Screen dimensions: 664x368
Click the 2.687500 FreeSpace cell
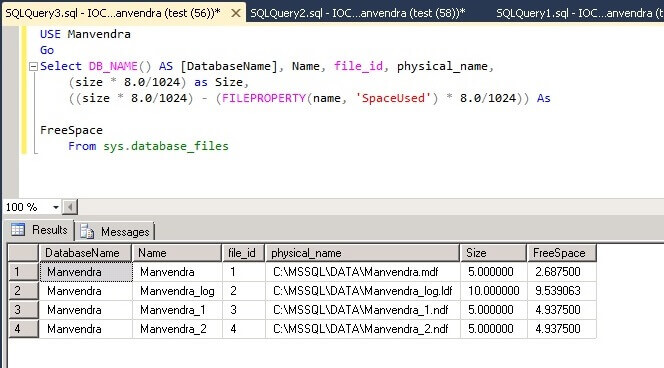[x=562, y=272]
